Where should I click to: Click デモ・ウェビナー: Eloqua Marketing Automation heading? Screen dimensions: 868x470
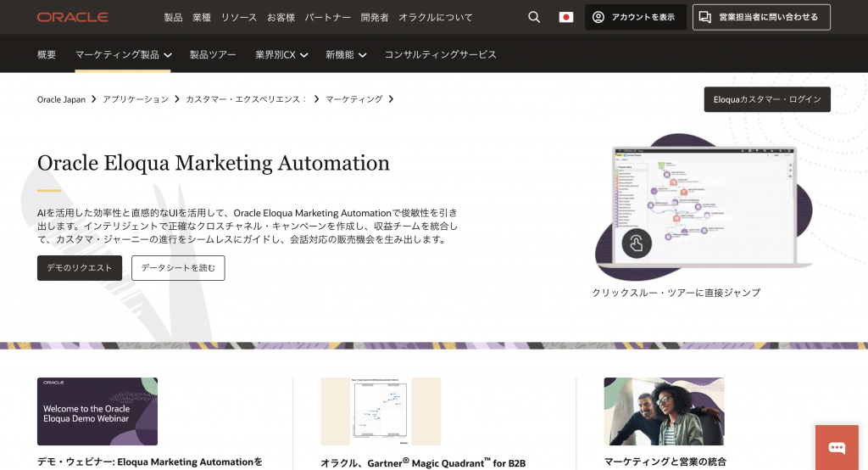click(x=149, y=462)
